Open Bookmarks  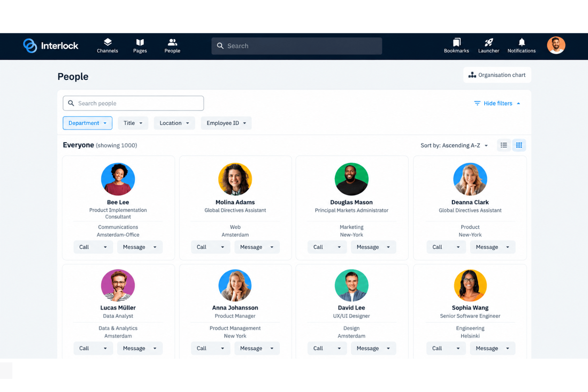pyautogui.click(x=456, y=46)
